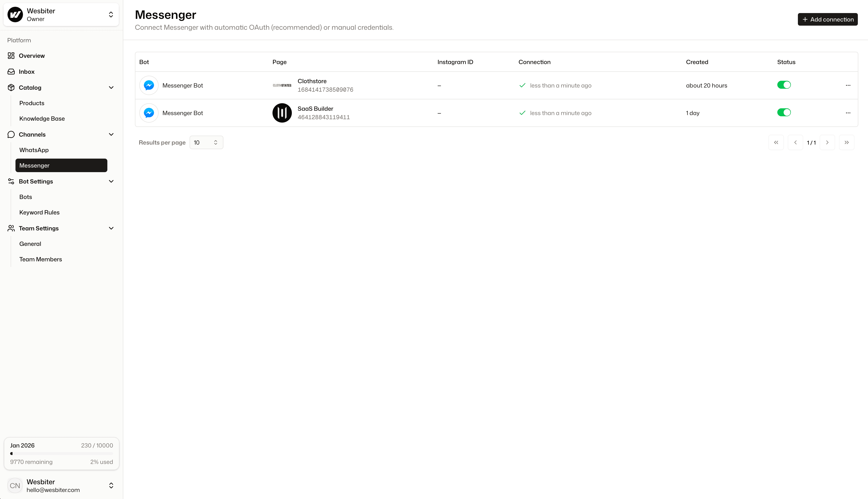Open Knowledge Base from the Catalog section
The width and height of the screenshot is (868, 499).
[x=42, y=118]
